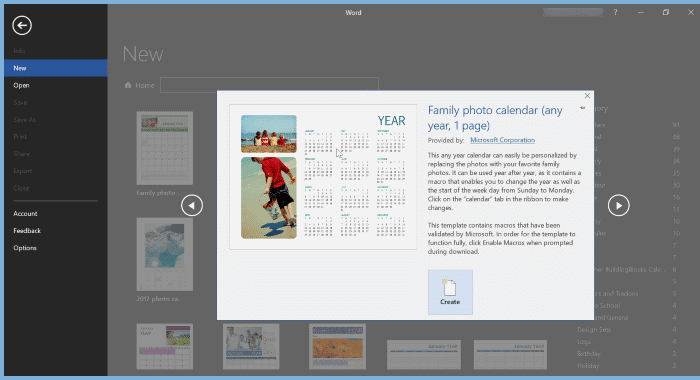Viewport: 700px width, 380px height.
Task: Click the Home icon beside the search box
Action: click(x=128, y=85)
